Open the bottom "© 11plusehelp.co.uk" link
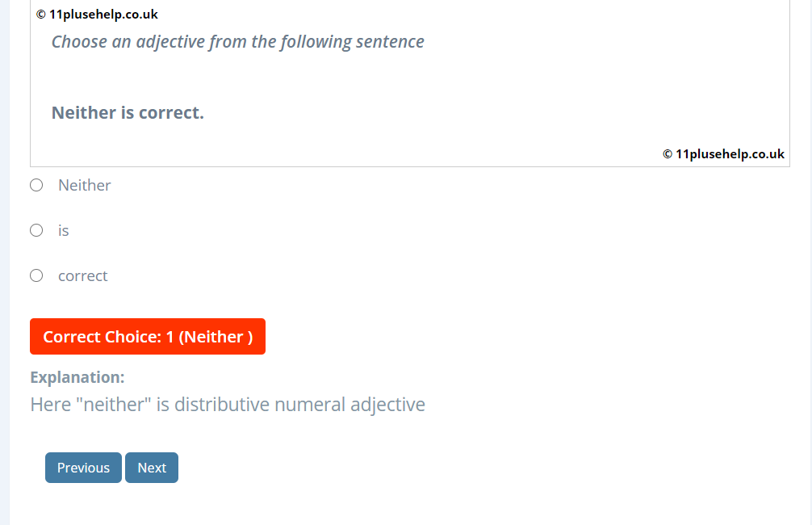This screenshot has width=812, height=525. [723, 153]
